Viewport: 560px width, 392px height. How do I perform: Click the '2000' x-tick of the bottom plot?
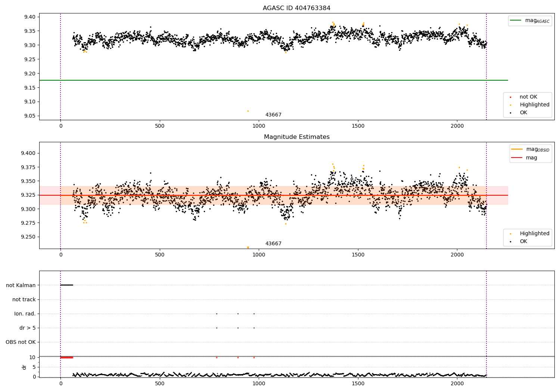(457, 384)
